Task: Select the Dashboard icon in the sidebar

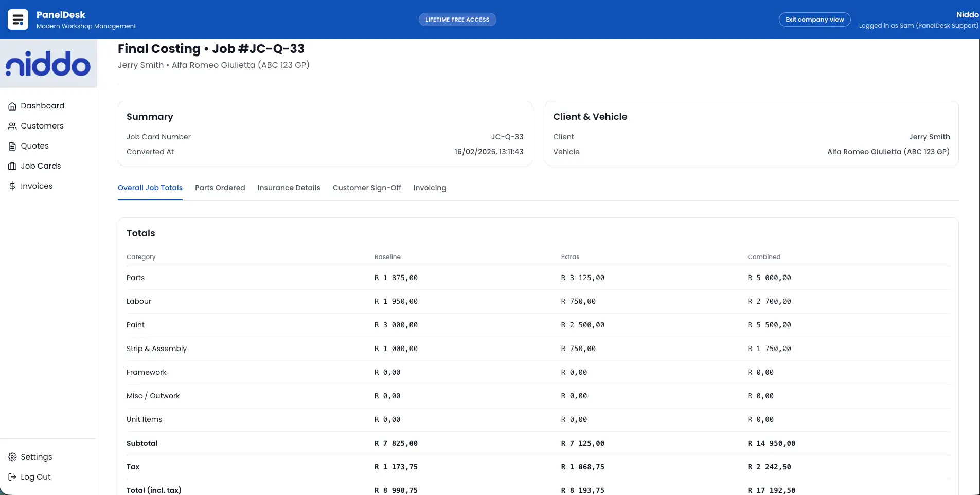Action: tap(12, 106)
